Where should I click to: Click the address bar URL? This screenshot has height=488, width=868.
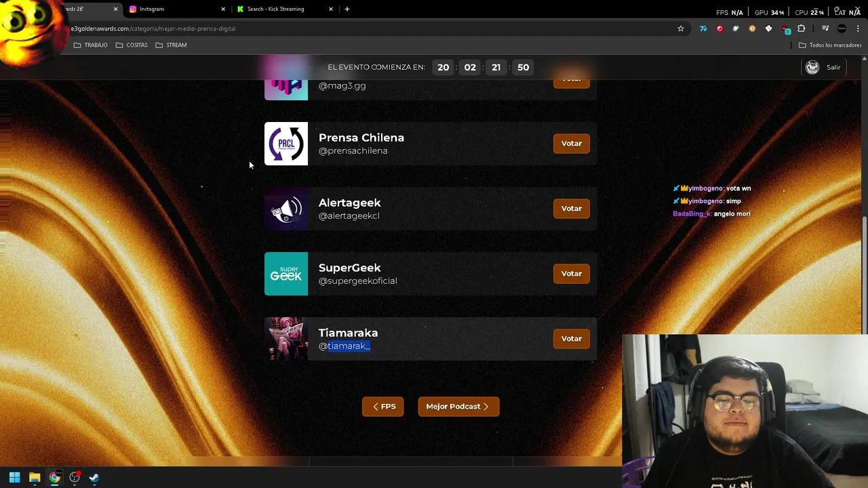(x=153, y=28)
